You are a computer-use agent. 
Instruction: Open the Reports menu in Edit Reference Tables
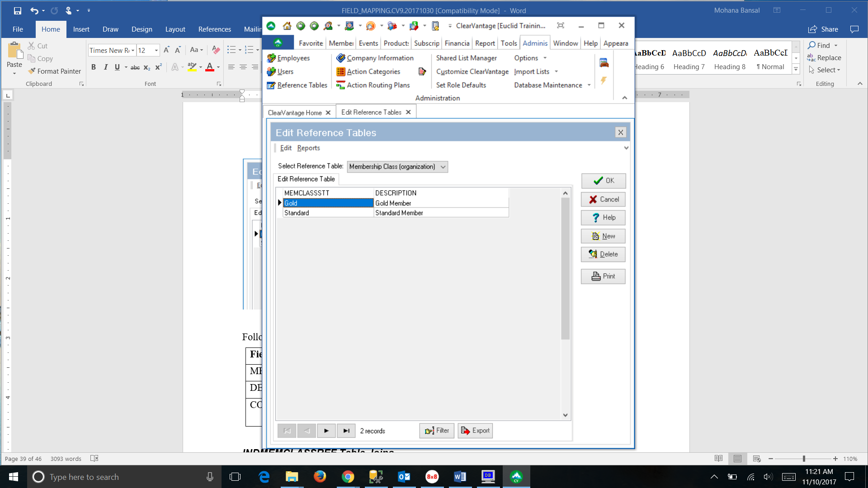click(x=308, y=148)
